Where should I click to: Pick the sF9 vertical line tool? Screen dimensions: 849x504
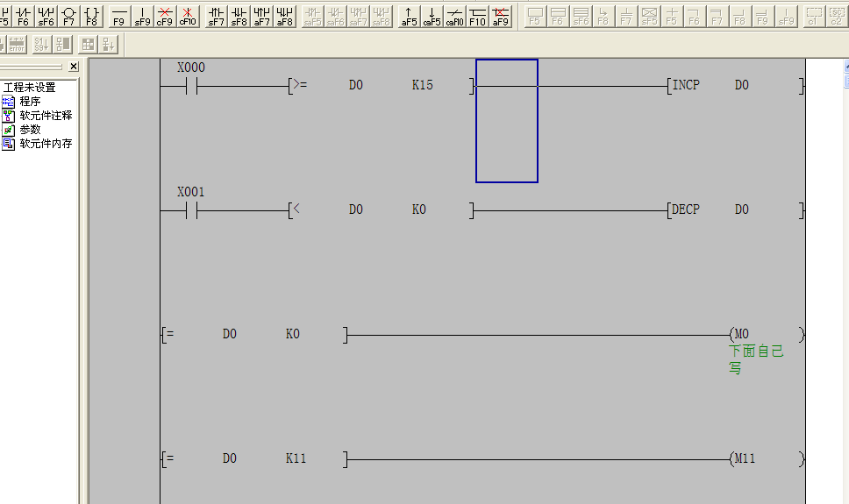click(142, 15)
